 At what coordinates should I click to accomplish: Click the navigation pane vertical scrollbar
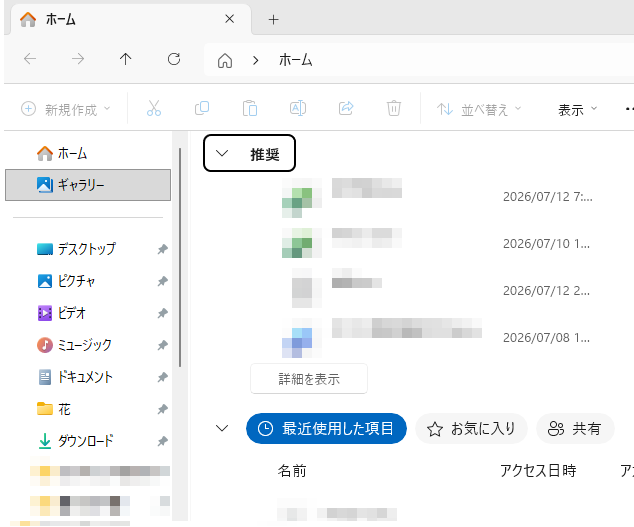[180, 258]
